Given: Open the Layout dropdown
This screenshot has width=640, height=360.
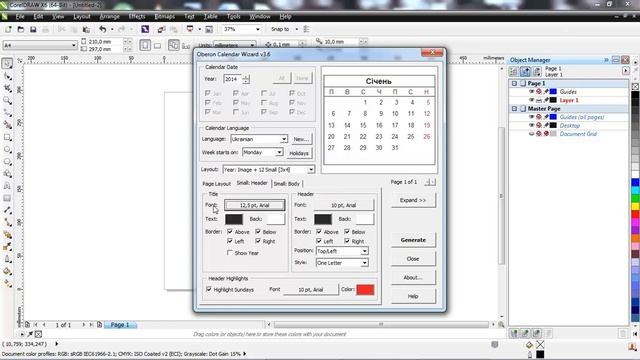Looking at the screenshot, I should (311, 169).
